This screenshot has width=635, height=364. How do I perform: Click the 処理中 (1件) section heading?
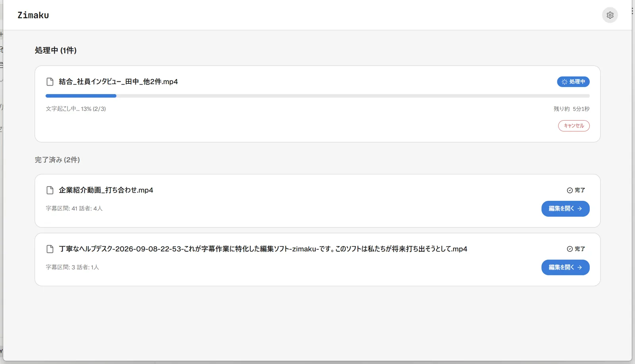point(56,50)
